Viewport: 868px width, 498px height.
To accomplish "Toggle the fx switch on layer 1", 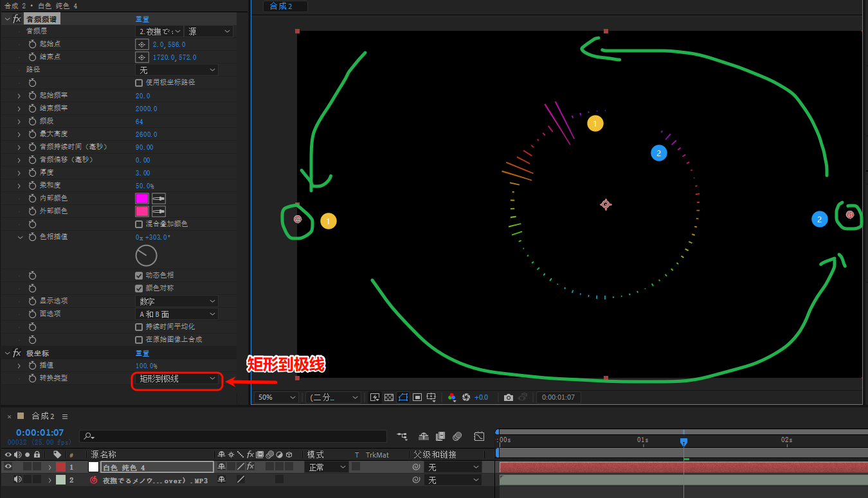I will (250, 467).
